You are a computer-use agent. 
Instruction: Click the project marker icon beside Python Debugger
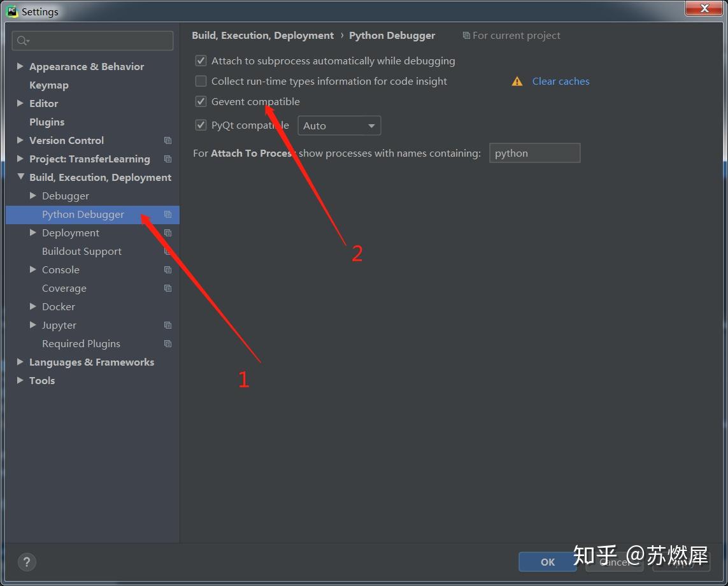pyautogui.click(x=168, y=215)
